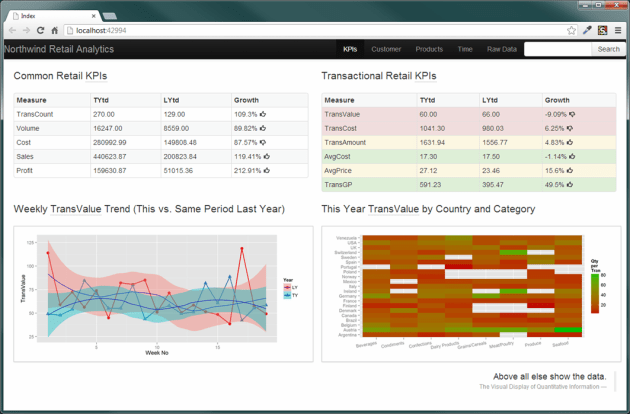Viewport: 630px width, 414px height.
Task: Click the Qty per Tran color scale
Action: pyautogui.click(x=595, y=293)
